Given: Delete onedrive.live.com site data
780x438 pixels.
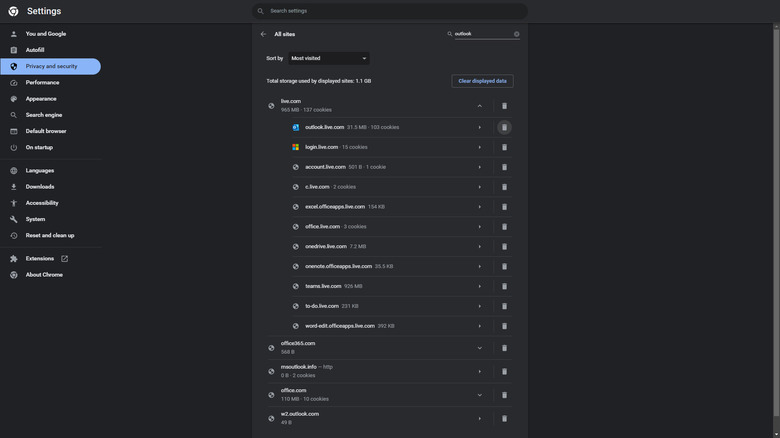Looking at the screenshot, I should tap(504, 246).
